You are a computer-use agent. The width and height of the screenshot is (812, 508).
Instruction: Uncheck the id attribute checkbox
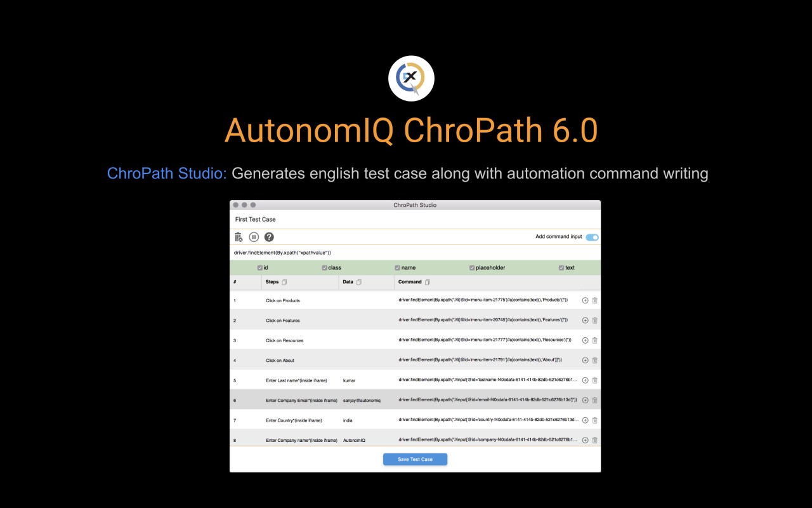click(260, 268)
